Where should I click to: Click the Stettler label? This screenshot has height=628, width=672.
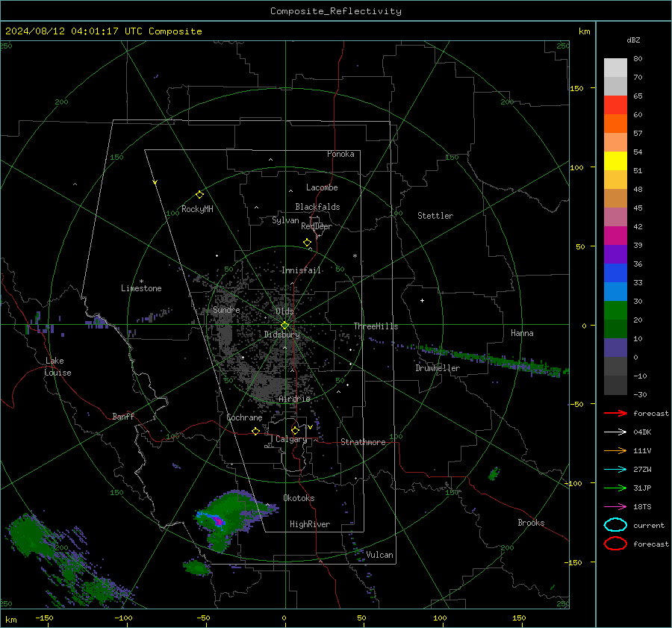tap(435, 216)
